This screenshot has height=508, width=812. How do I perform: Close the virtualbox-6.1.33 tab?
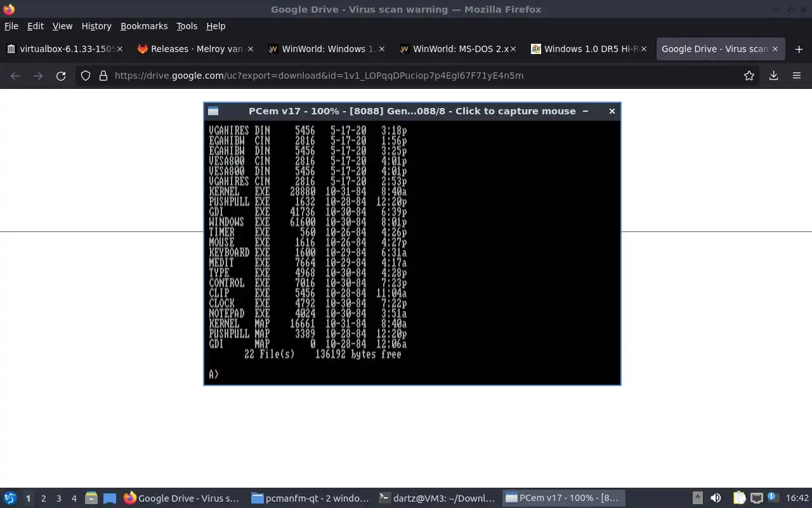point(120,49)
